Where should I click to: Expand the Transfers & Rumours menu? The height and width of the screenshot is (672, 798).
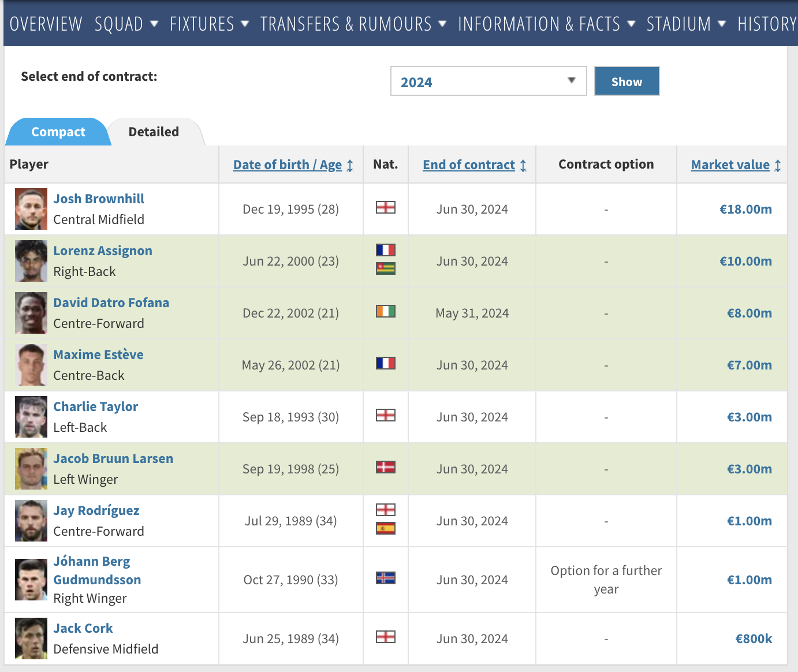pyautogui.click(x=353, y=24)
